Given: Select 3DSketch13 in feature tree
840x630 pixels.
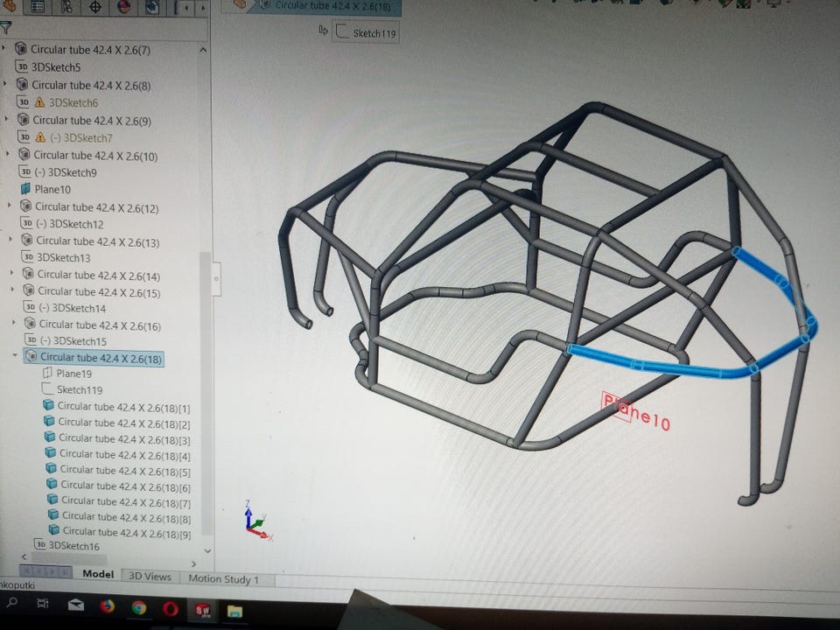Looking at the screenshot, I should click(63, 257).
